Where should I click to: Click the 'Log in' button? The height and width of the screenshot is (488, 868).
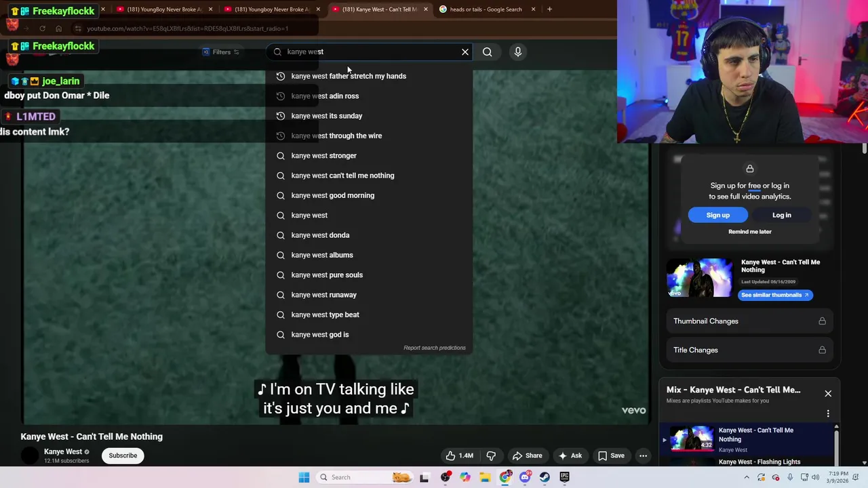781,215
